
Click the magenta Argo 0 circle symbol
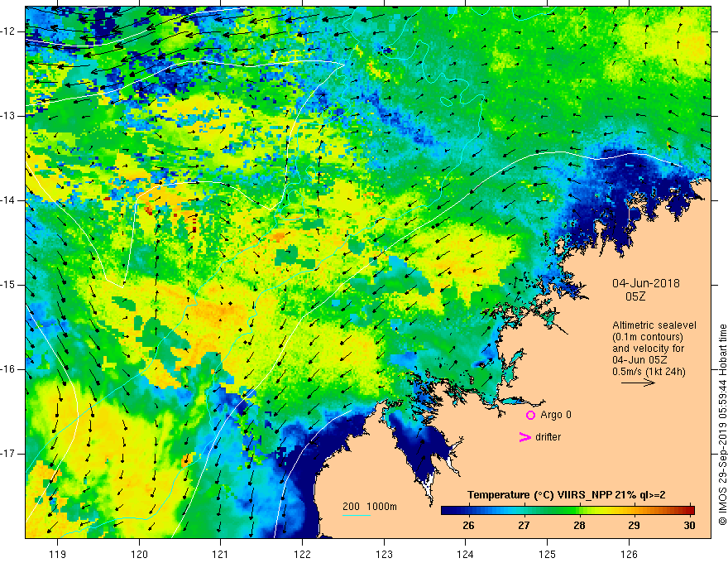click(x=530, y=415)
